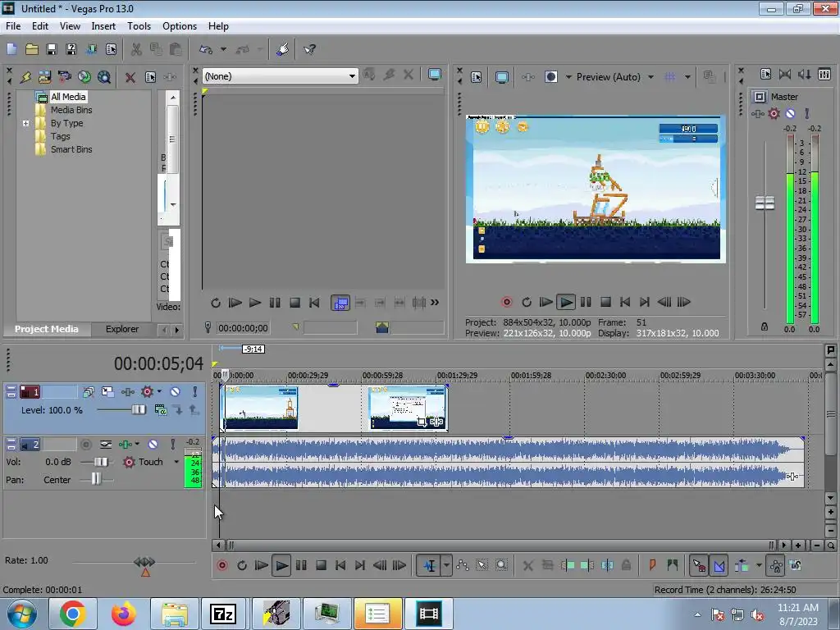The height and width of the screenshot is (630, 840).
Task: Click the Master fader lock icon
Action: coord(765,326)
